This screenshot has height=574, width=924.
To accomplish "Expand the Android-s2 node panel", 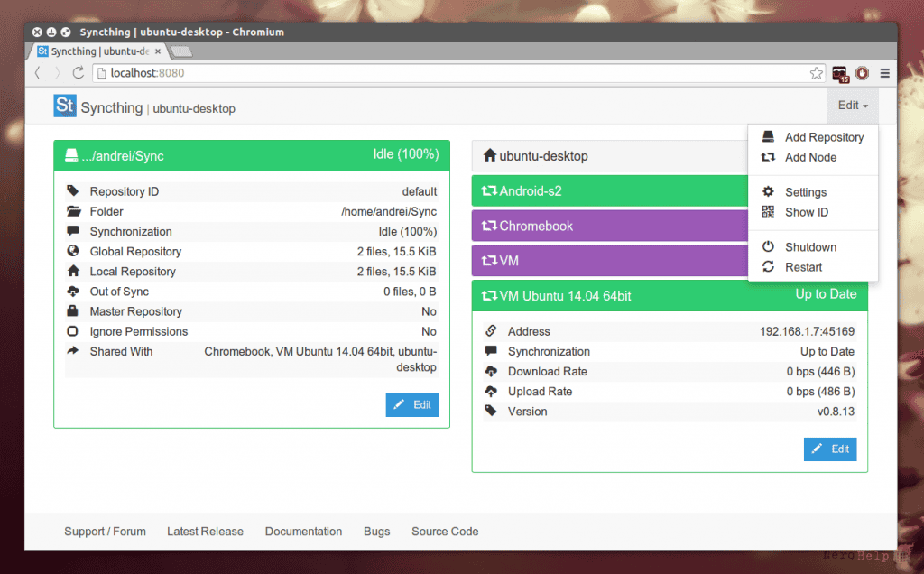I will coord(610,191).
